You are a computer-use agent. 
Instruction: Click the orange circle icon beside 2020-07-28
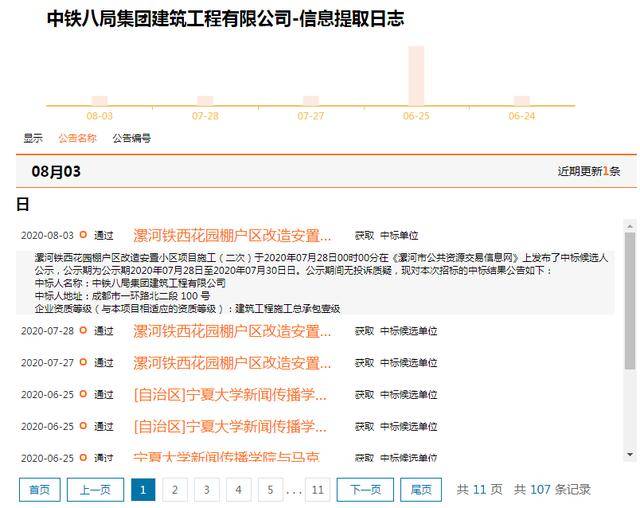click(x=83, y=330)
